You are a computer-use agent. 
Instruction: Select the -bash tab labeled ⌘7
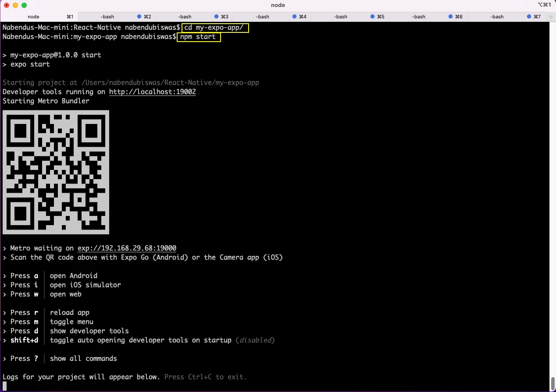click(x=506, y=17)
